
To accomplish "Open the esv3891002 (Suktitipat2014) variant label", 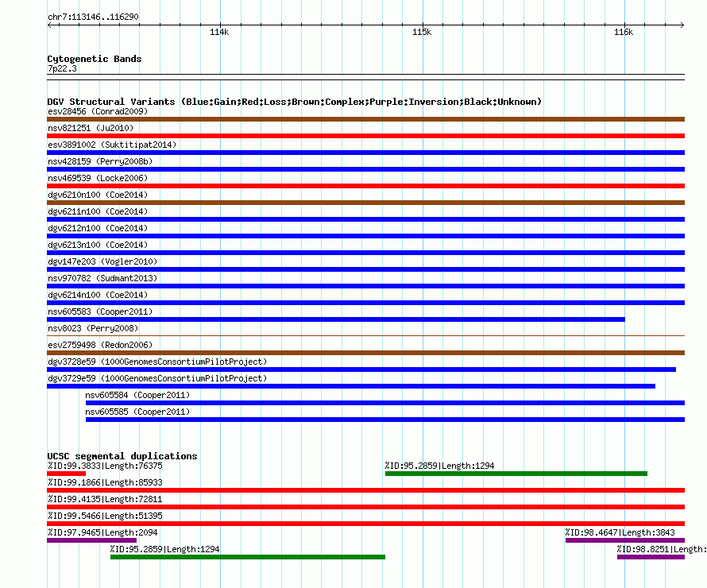I will 112,145.
